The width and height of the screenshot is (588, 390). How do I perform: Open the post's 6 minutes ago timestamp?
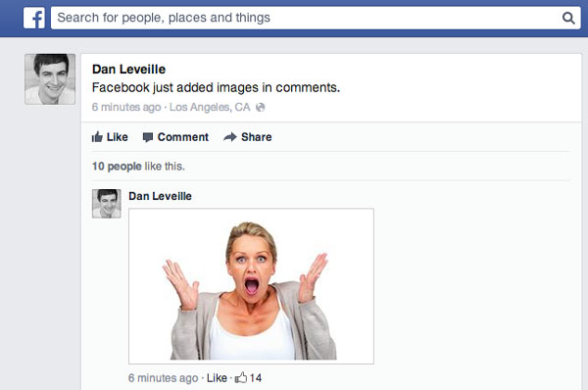[126, 107]
